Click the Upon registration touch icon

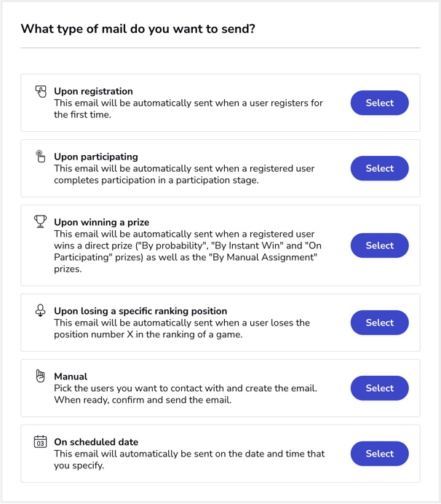click(41, 91)
